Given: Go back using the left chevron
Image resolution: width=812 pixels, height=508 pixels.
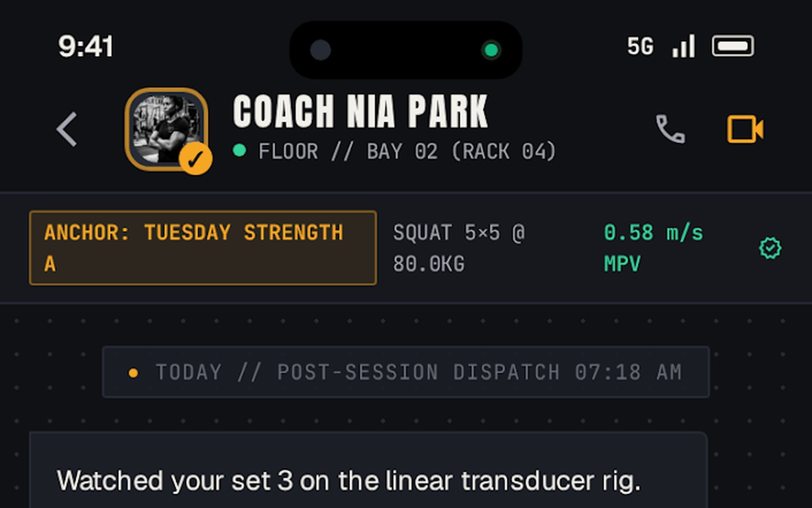Looking at the screenshot, I should click(x=67, y=130).
